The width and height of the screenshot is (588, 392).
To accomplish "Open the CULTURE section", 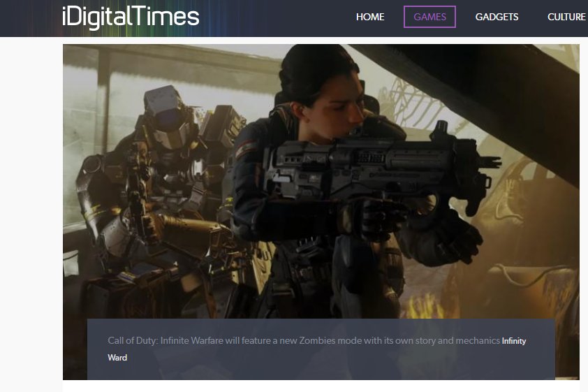I will tap(566, 17).
